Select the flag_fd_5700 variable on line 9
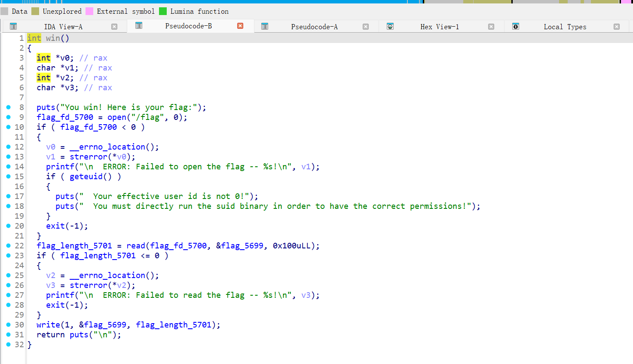The image size is (633, 364). pos(65,117)
